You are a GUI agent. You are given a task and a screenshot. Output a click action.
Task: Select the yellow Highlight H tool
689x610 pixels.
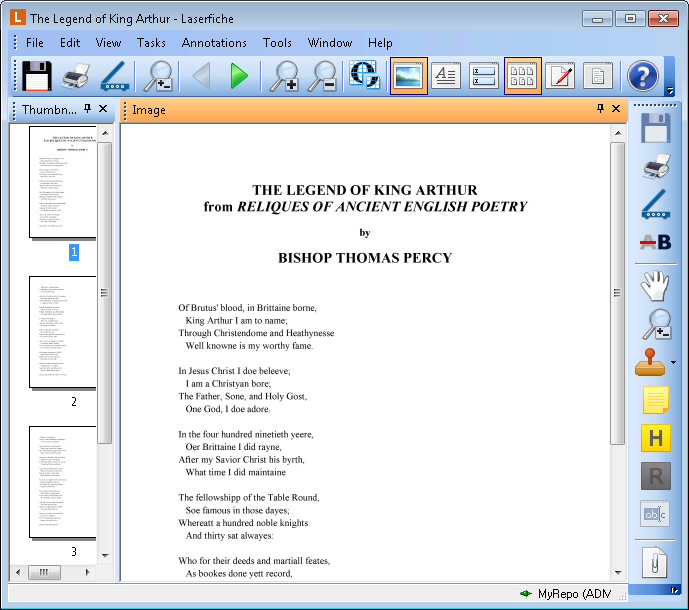(x=656, y=438)
